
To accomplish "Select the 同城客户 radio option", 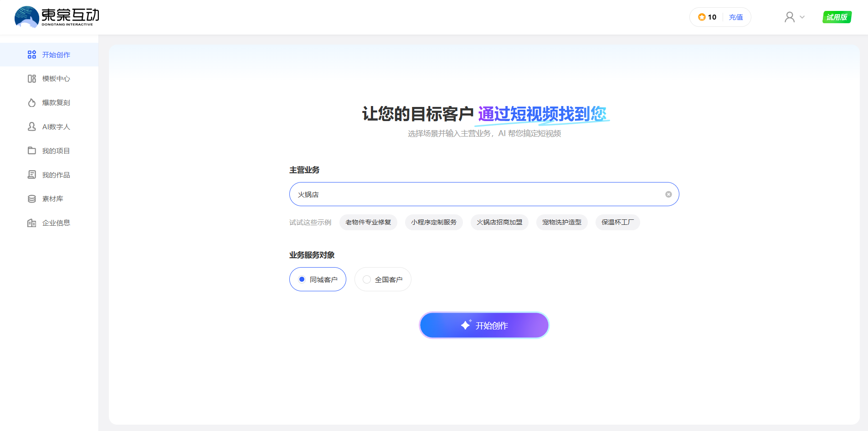I will click(x=318, y=279).
